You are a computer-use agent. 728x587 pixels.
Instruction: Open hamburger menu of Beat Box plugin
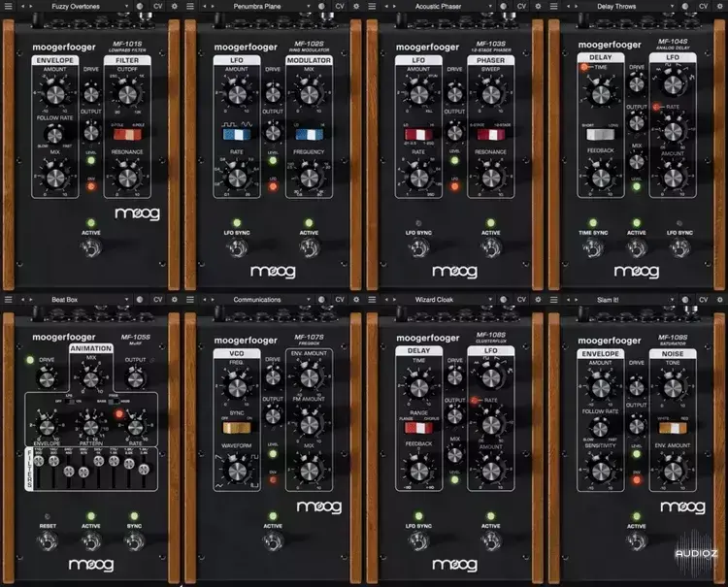[x=8, y=300]
